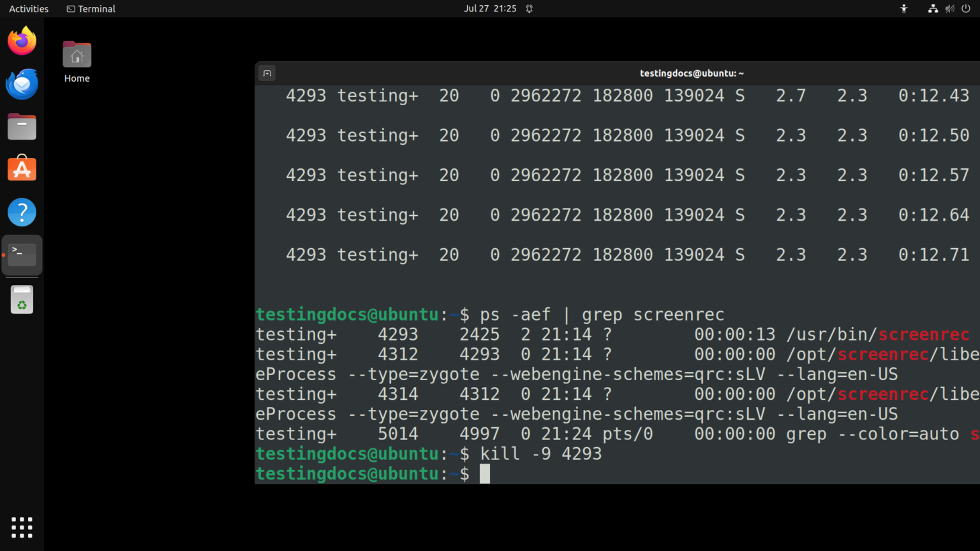Select the Terminal icon in the dock
Screen dimensions: 980x551
(x=22, y=254)
